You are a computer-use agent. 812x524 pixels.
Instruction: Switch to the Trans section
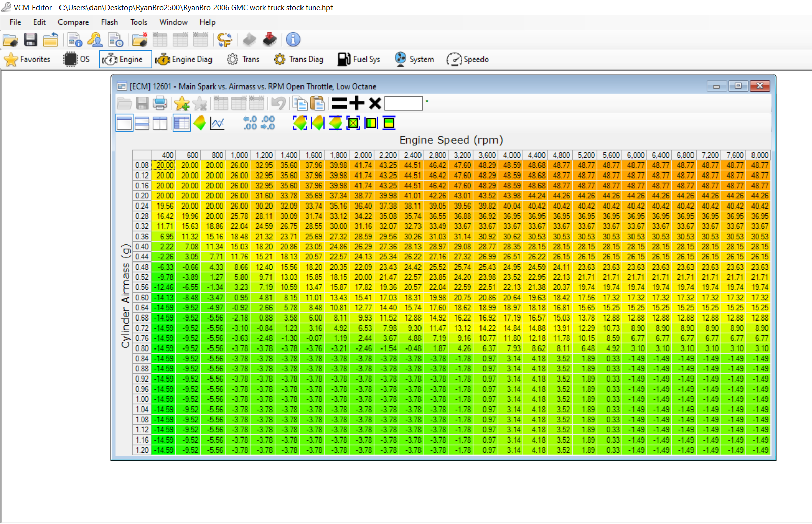243,60
